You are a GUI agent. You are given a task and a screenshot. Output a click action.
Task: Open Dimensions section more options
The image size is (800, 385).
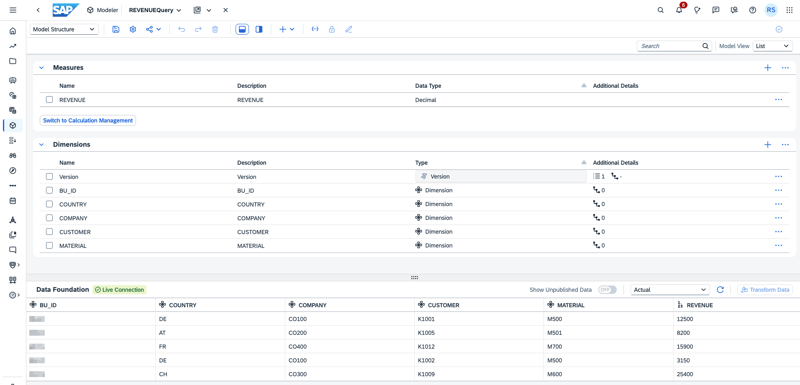[785, 145]
